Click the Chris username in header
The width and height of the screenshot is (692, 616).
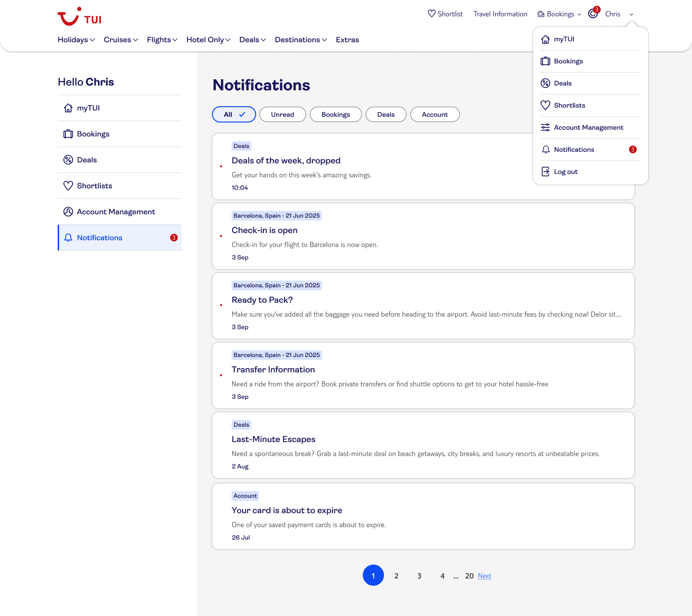(613, 14)
